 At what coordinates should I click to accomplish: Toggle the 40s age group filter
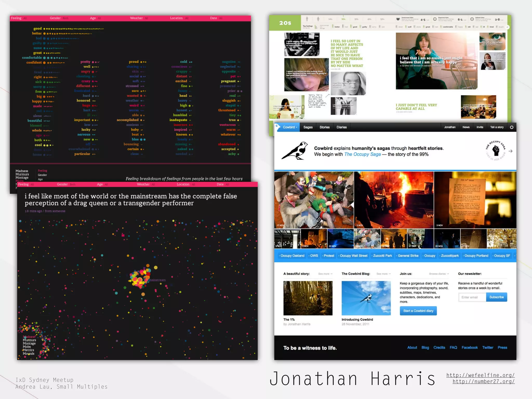pyautogui.click(x=369, y=19)
